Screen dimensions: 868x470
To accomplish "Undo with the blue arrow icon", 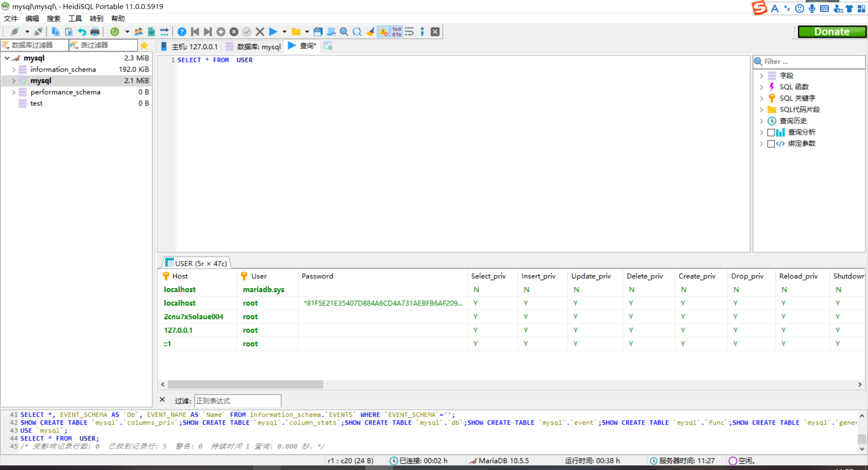I will pyautogui.click(x=82, y=32).
